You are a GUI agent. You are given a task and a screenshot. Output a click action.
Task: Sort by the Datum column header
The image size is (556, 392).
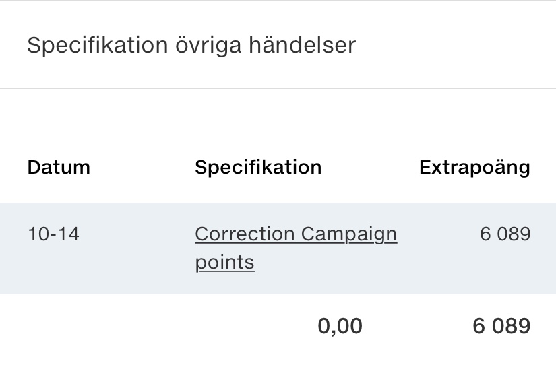[x=59, y=167]
